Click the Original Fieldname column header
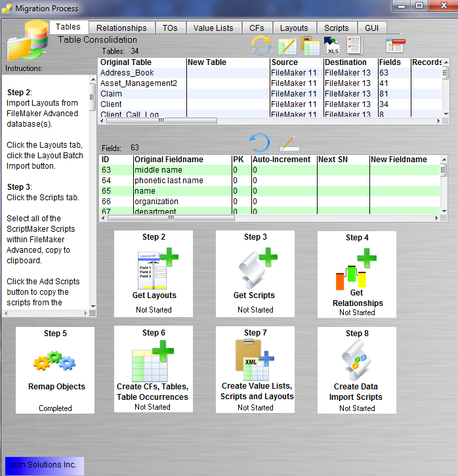This screenshot has height=476, width=458. coord(182,160)
